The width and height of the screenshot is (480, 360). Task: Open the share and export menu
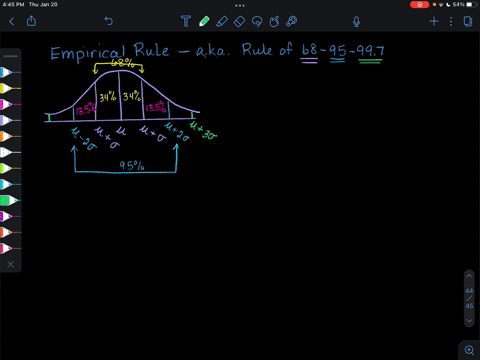pyautogui.click(x=31, y=21)
